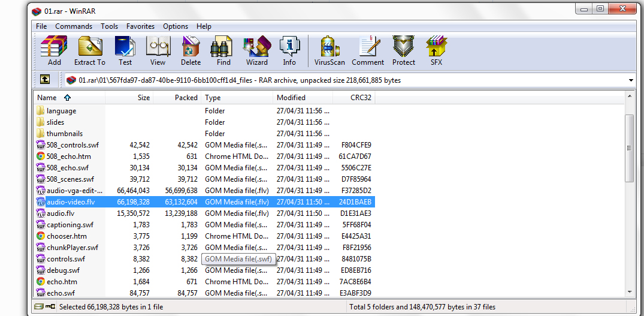Show archive Info

coord(289,50)
